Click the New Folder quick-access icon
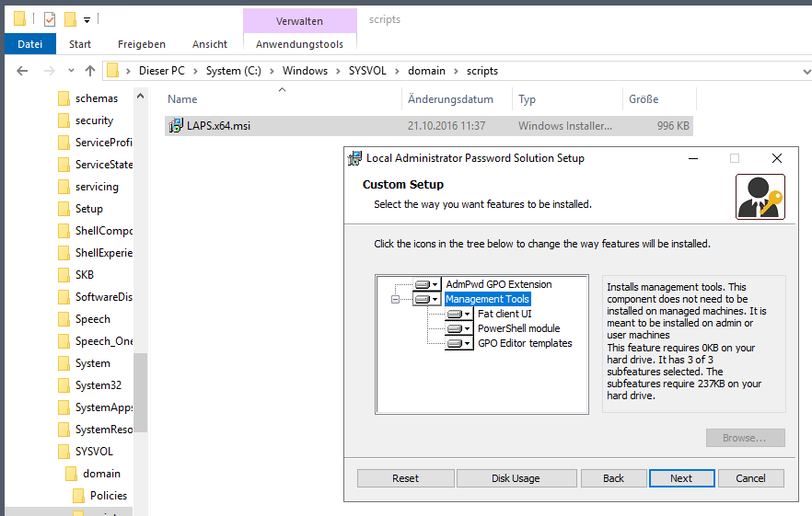 click(x=70, y=19)
